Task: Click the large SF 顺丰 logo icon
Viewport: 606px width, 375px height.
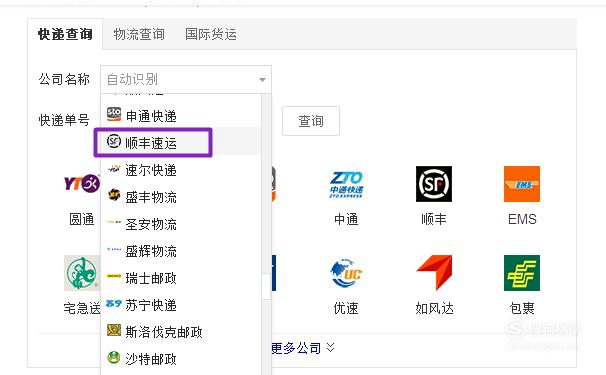Action: click(x=434, y=184)
